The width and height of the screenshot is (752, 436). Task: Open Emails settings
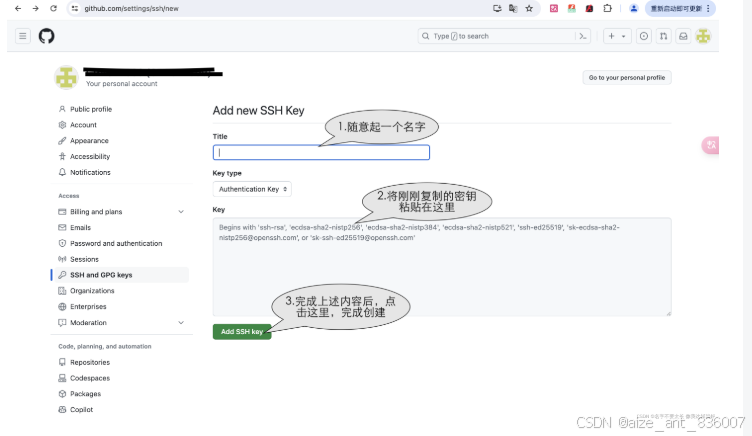(80, 227)
